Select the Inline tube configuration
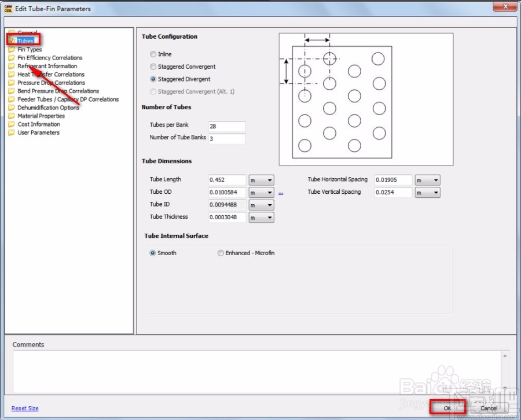The height and width of the screenshot is (420, 521). [153, 54]
